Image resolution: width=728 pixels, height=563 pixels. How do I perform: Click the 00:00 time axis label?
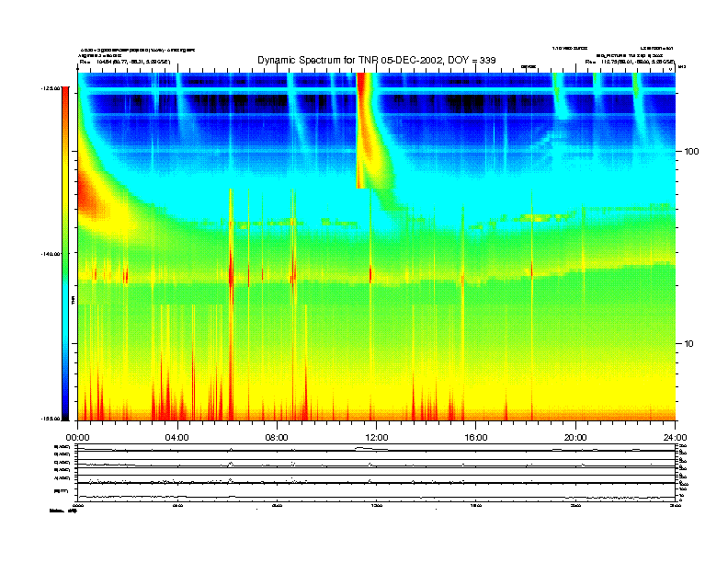77,438
